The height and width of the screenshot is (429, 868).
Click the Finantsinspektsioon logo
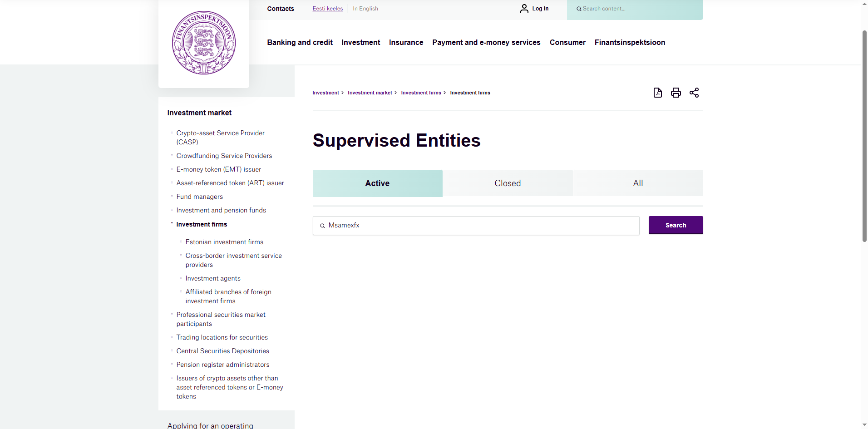[x=204, y=43]
